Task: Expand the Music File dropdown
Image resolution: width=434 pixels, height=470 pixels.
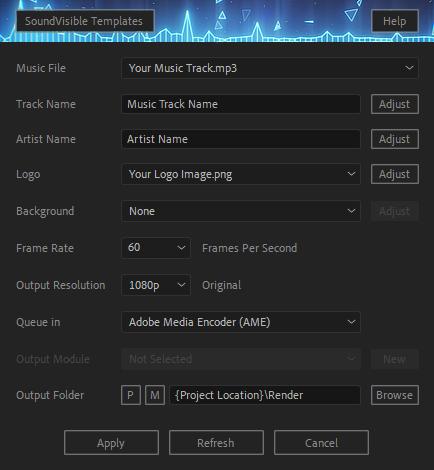Action: [x=270, y=68]
